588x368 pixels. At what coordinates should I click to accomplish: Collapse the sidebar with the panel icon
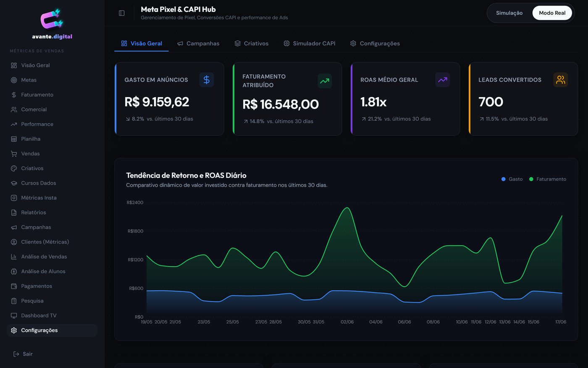(122, 13)
